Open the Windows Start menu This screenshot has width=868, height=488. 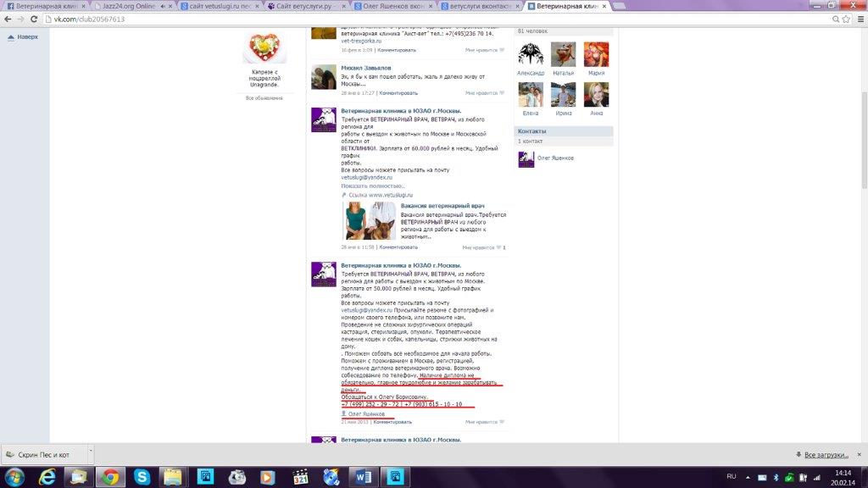[14, 476]
